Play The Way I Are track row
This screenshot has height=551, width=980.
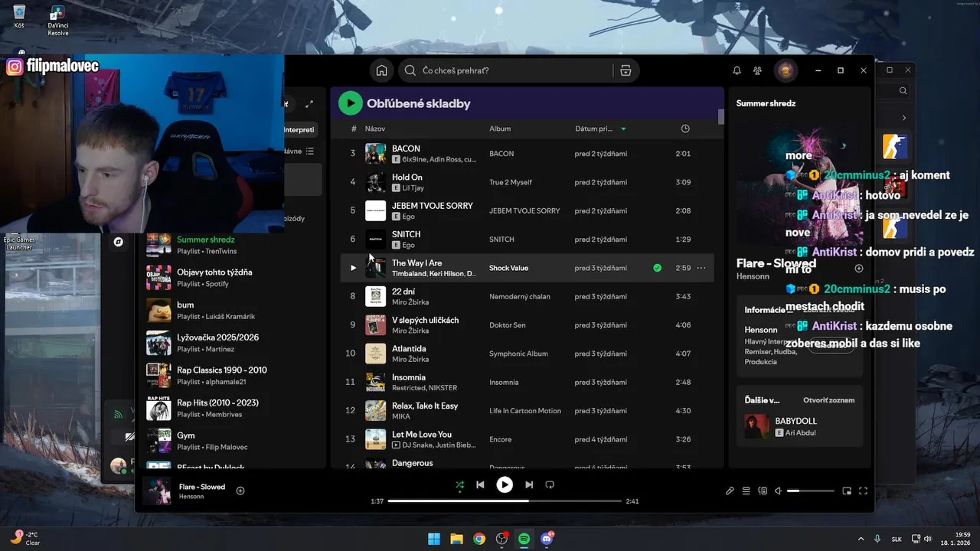(x=353, y=268)
